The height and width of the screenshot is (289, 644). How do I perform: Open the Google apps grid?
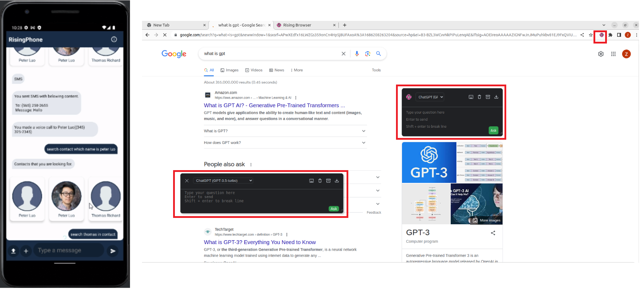(x=613, y=54)
